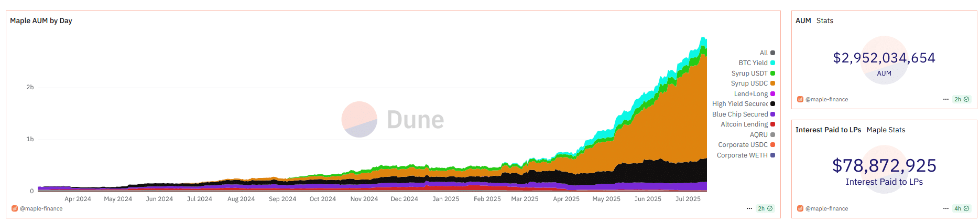This screenshot has width=980, height=221.
Task: Click the Interest Paid to LPs panel title
Action: click(828, 130)
